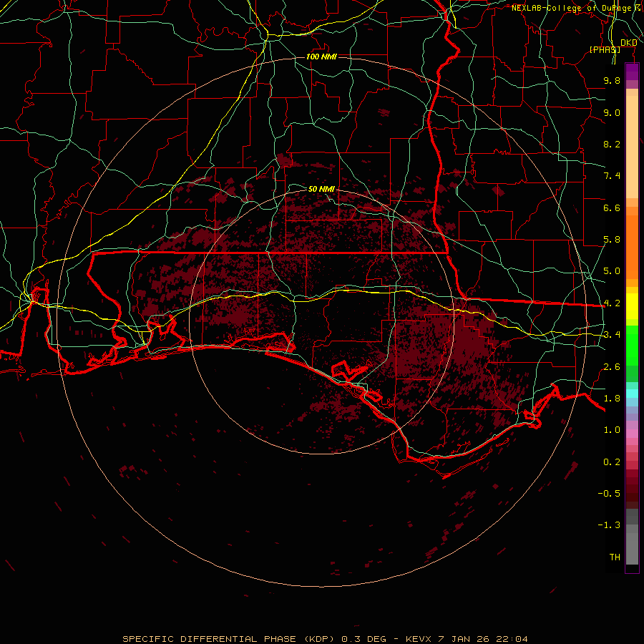
Task: Select the 1.8 value on the legend
Action: 612,399
